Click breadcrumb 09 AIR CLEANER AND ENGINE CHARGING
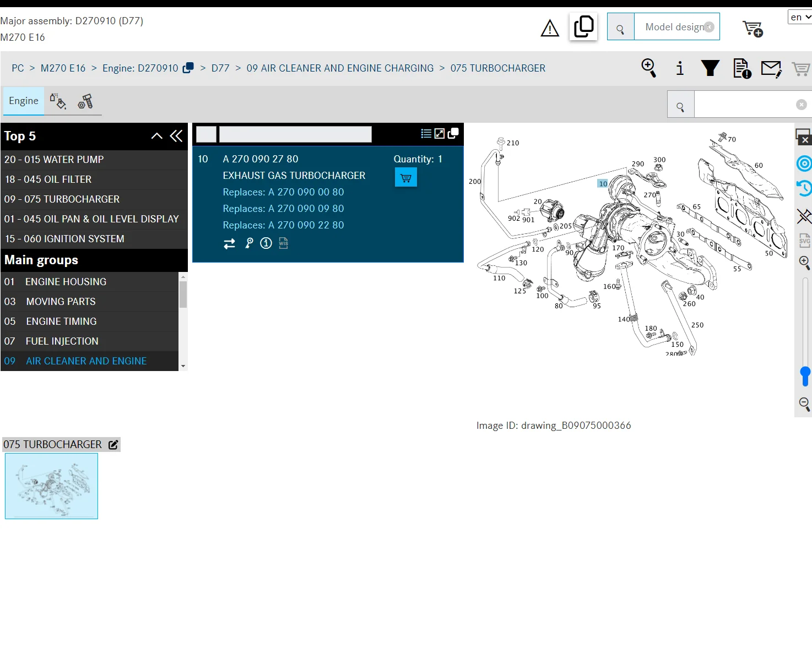 pos(340,68)
